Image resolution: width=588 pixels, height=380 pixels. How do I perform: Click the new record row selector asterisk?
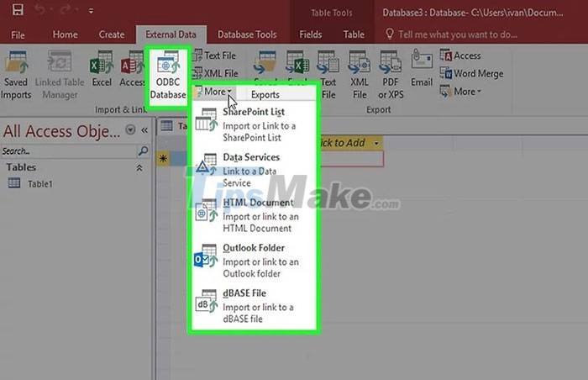[163, 158]
